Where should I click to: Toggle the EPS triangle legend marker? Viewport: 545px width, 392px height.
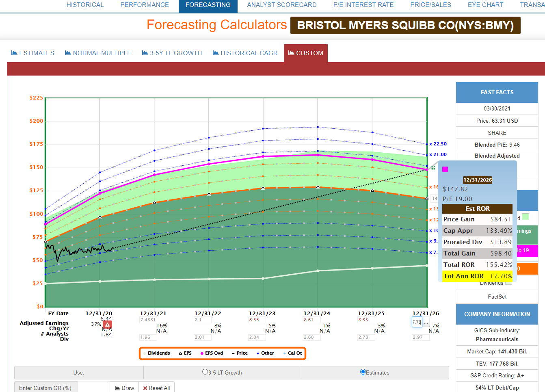click(180, 353)
